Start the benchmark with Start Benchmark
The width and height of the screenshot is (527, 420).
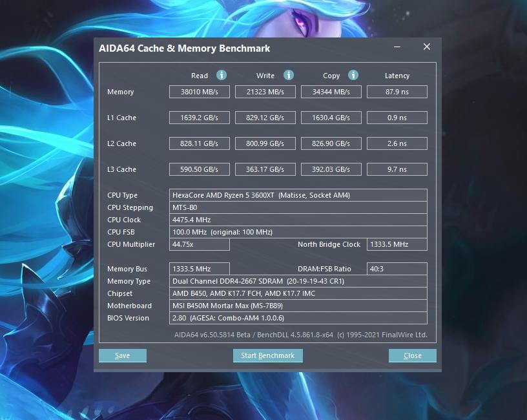(267, 355)
